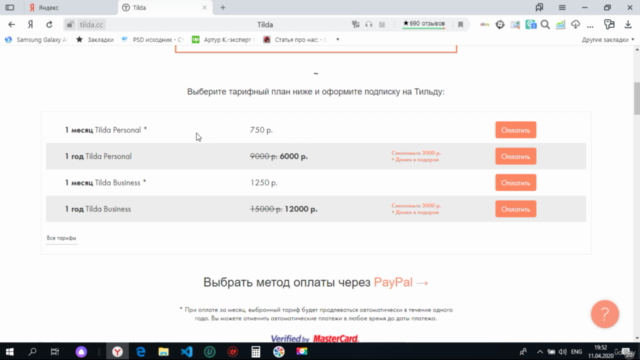Open the page translate icon
The image size is (640, 360).
point(356,24)
